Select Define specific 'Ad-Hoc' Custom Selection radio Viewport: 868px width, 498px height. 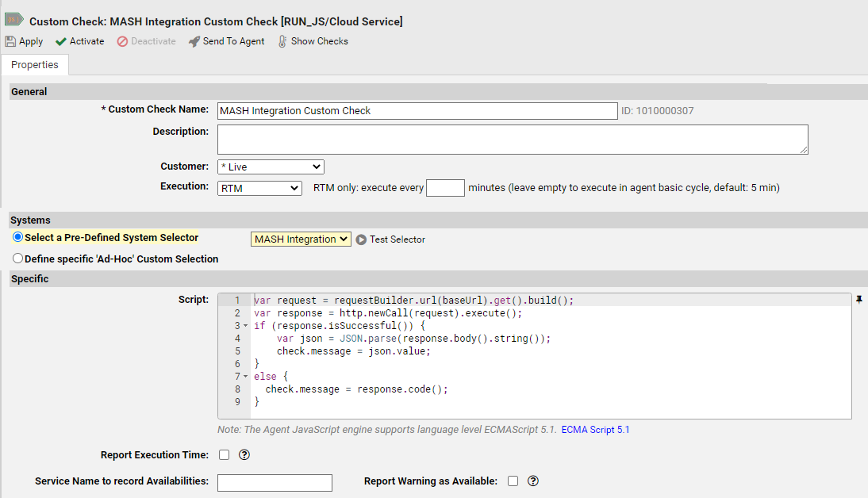17,259
